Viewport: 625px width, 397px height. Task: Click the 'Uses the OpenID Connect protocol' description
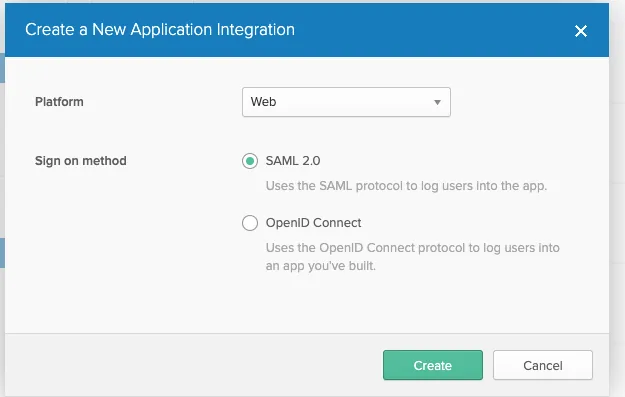(413, 257)
